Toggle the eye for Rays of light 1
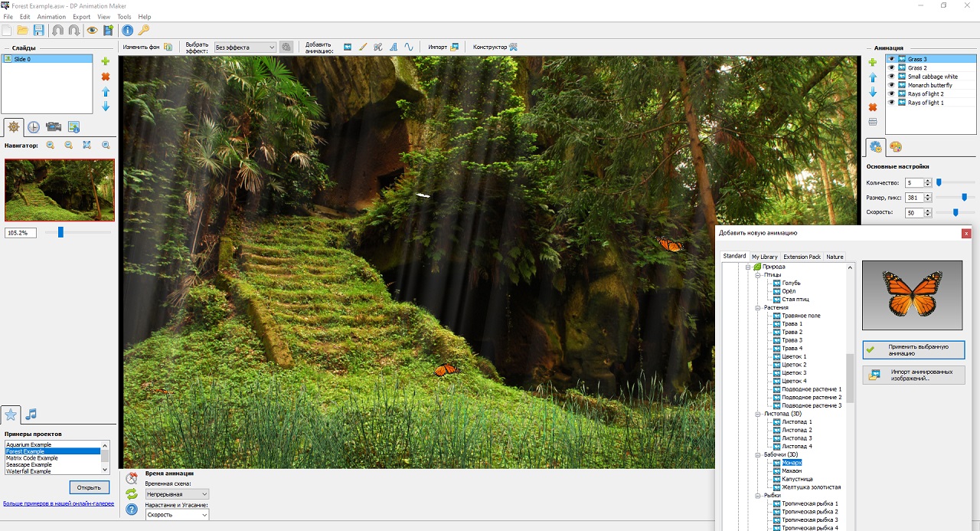The width and height of the screenshot is (980, 531). click(x=891, y=103)
